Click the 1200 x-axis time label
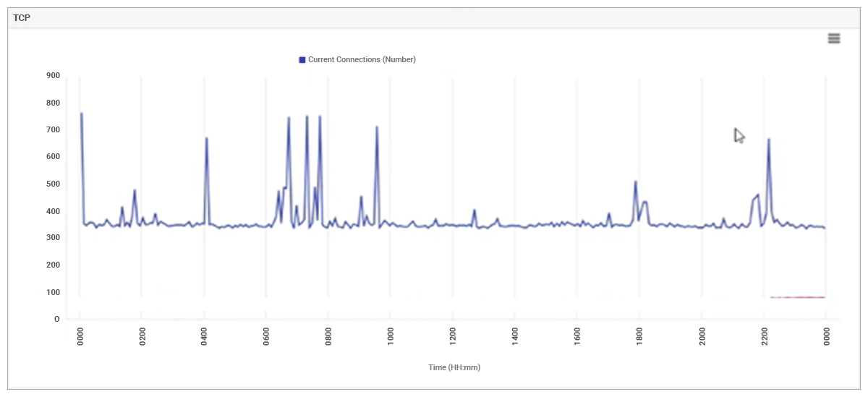Viewport: 868px width, 397px height. pos(452,337)
